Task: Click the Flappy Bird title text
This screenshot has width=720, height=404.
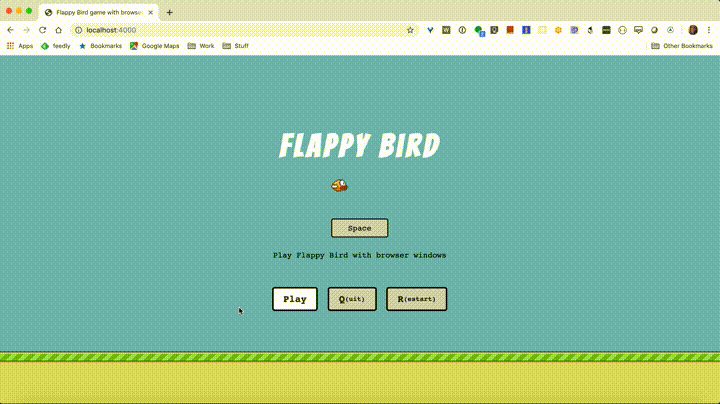Action: click(x=360, y=145)
